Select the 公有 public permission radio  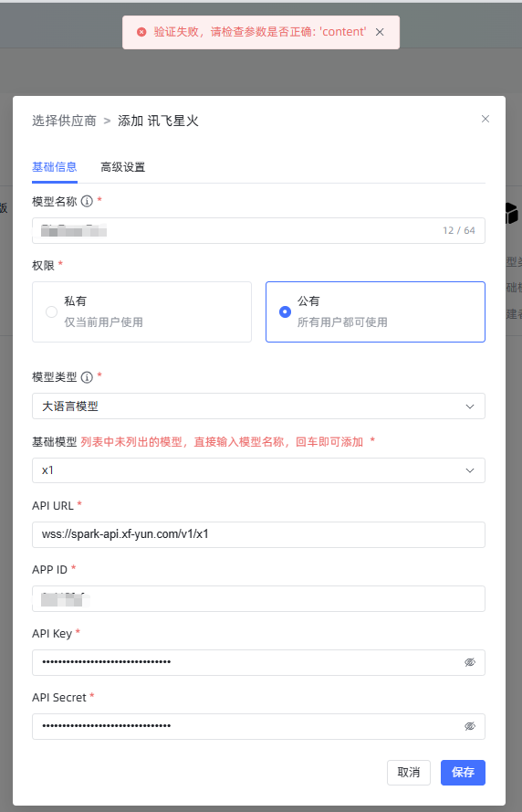coord(285,311)
